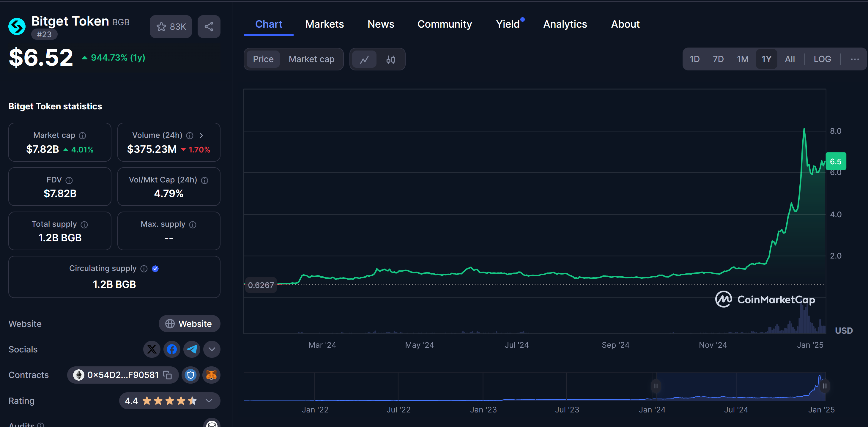Click the 0.6267 starting price label
The image size is (868, 427).
tap(261, 285)
